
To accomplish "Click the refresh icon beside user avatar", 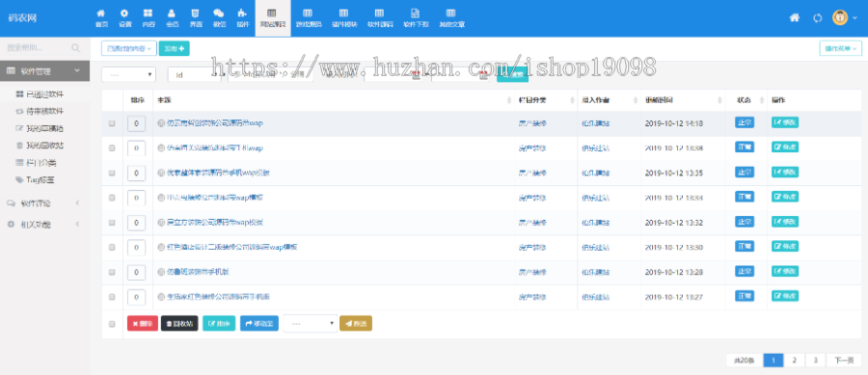I will tap(817, 17).
